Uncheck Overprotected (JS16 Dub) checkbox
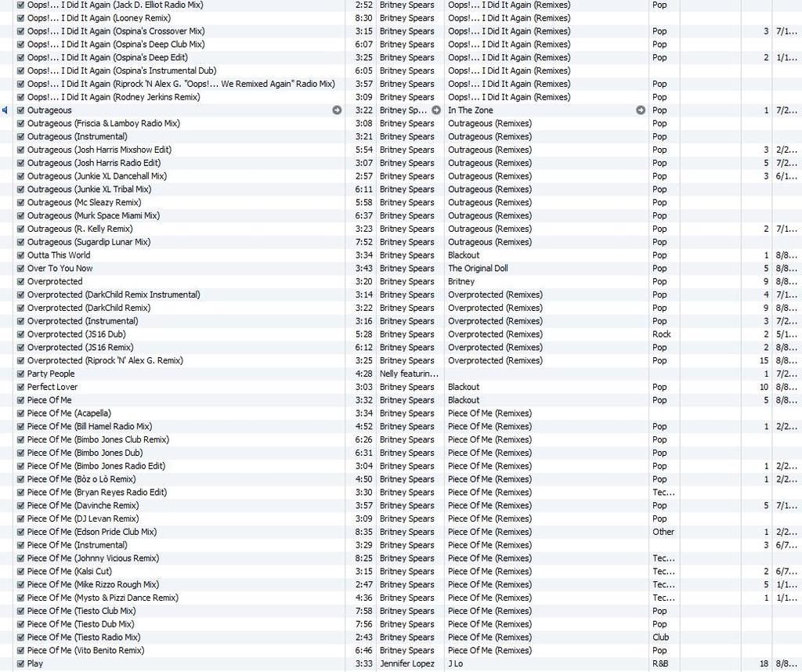Screen dimensions: 802x672 (20, 334)
